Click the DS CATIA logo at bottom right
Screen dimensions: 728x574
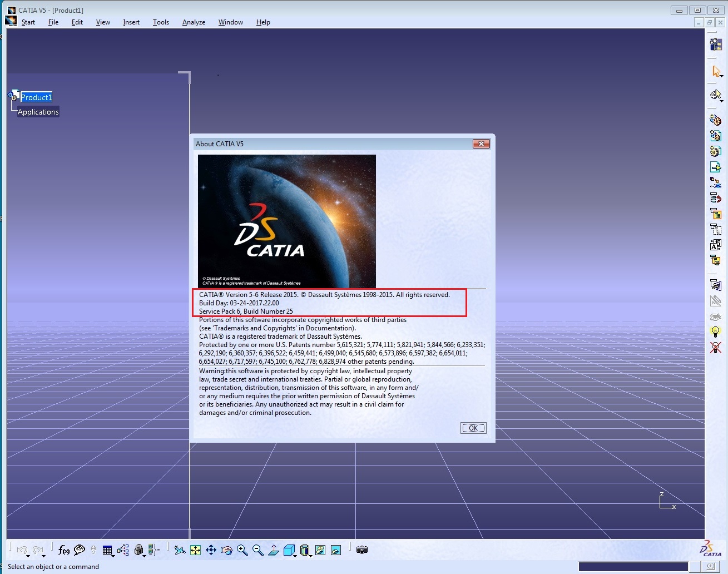coord(710,548)
